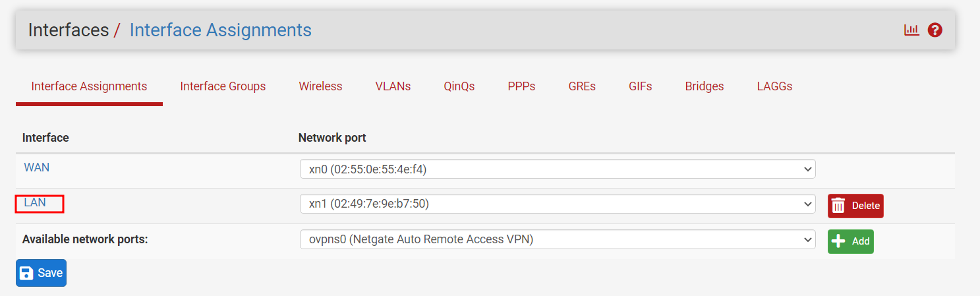This screenshot has height=296, width=980.
Task: Select the LAGGs tab
Action: 774,86
